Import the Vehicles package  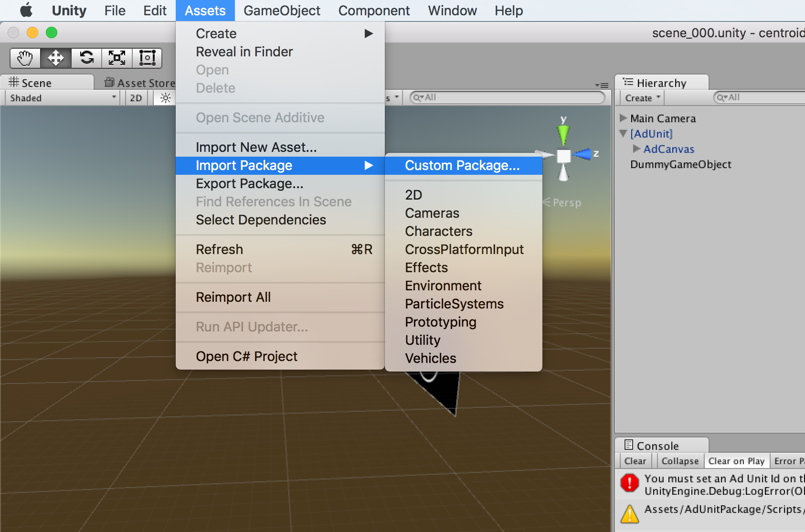[464, 358]
